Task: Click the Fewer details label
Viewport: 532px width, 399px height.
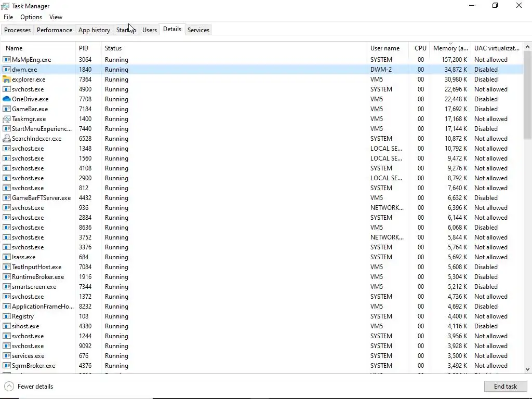Action: 35,387
